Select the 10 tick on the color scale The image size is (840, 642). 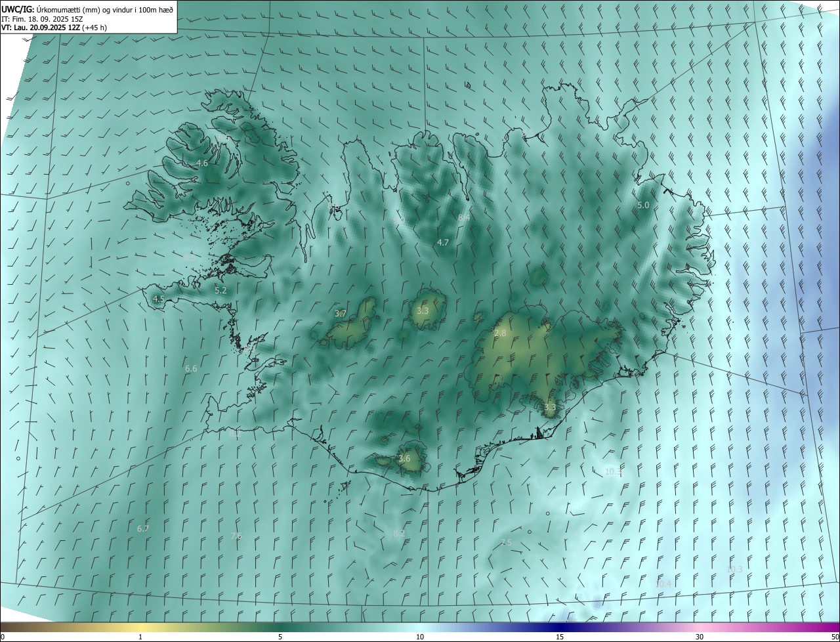coord(420,637)
